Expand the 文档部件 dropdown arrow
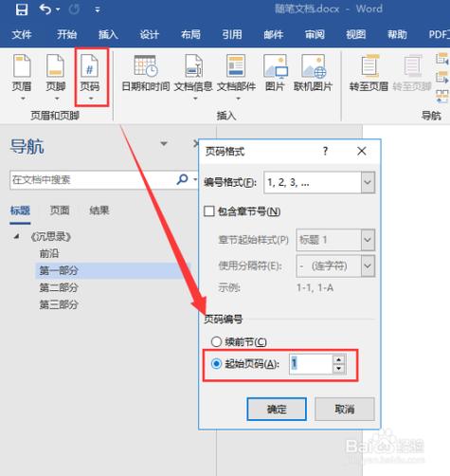450x476 pixels. pyautogui.click(x=238, y=99)
